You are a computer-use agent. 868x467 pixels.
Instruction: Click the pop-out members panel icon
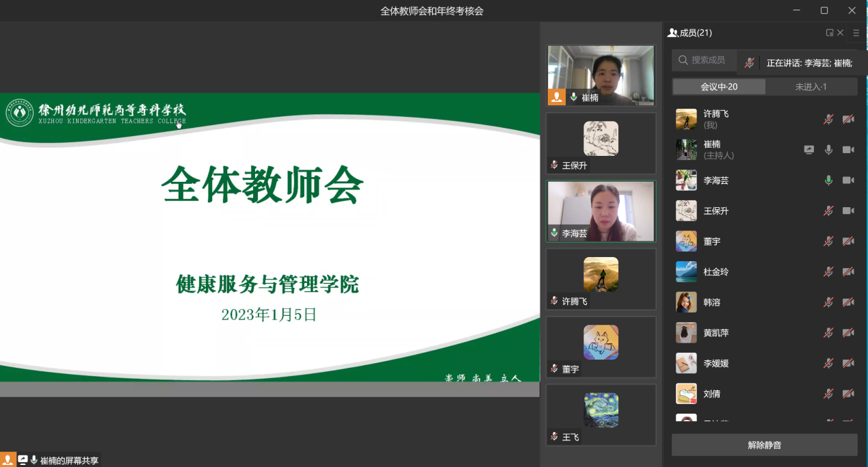[x=830, y=33]
